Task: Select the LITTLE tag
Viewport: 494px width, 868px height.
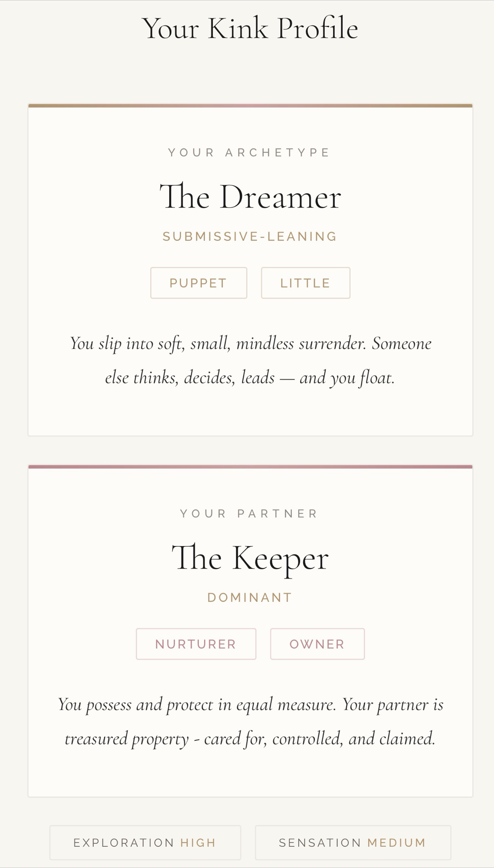Action: coord(305,283)
